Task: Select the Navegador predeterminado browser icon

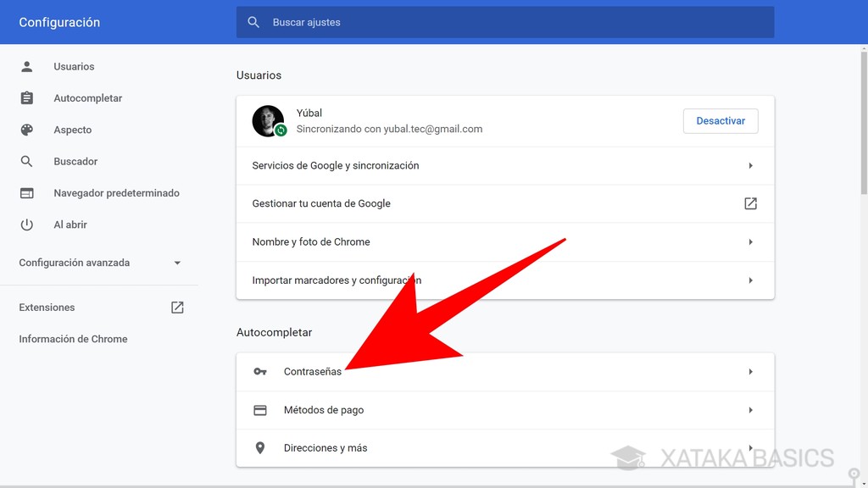Action: tap(28, 192)
